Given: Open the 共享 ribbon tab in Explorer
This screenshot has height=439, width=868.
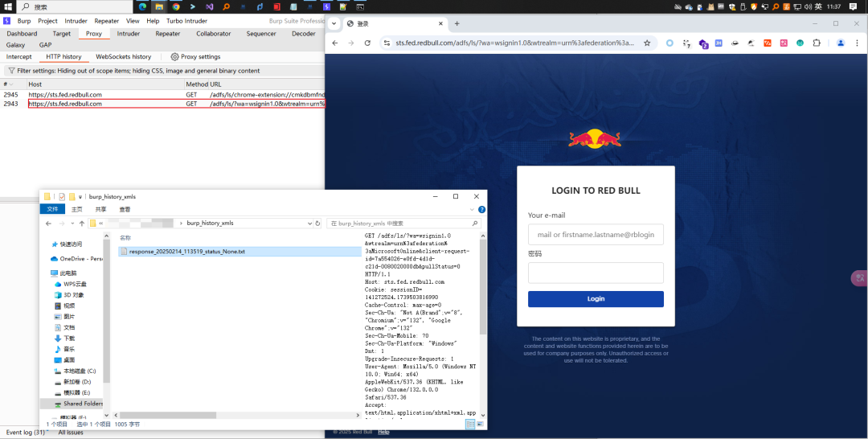Looking at the screenshot, I should click(x=100, y=209).
